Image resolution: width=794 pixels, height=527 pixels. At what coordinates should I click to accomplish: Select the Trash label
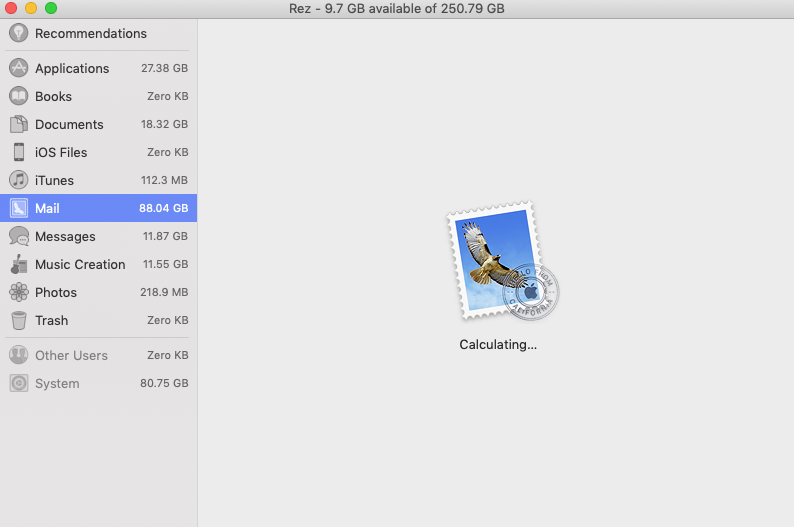coord(51,320)
